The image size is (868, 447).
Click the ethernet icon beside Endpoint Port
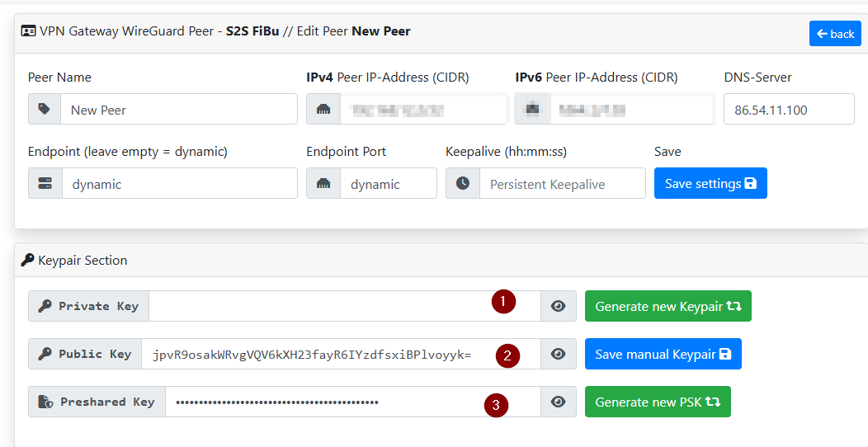323,184
